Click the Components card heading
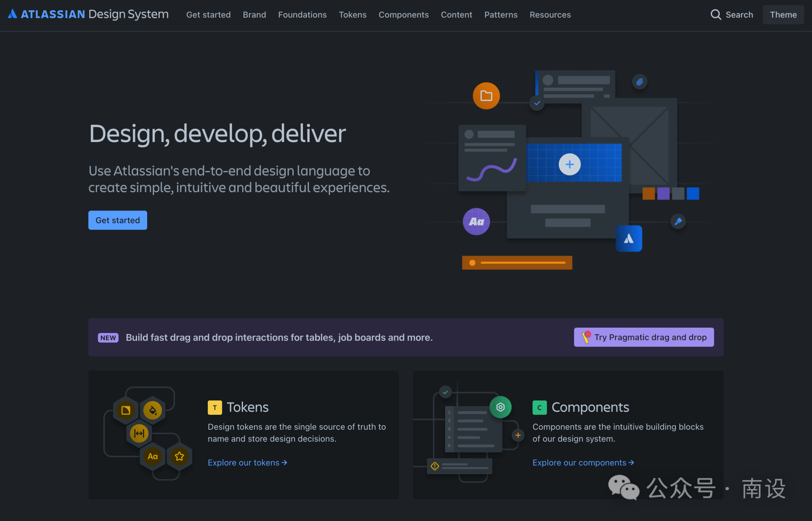The width and height of the screenshot is (812, 521). pyautogui.click(x=590, y=407)
